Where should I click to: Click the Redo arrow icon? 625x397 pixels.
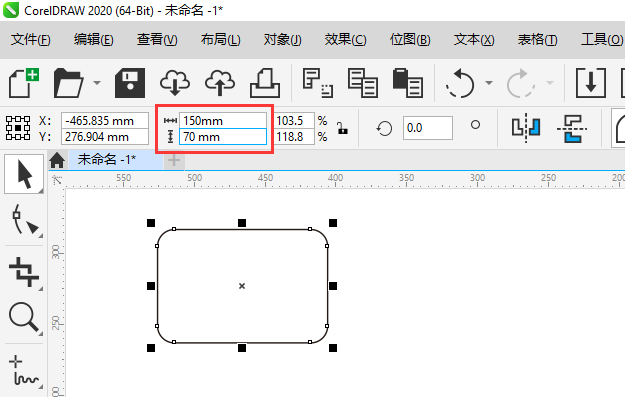tap(521, 83)
